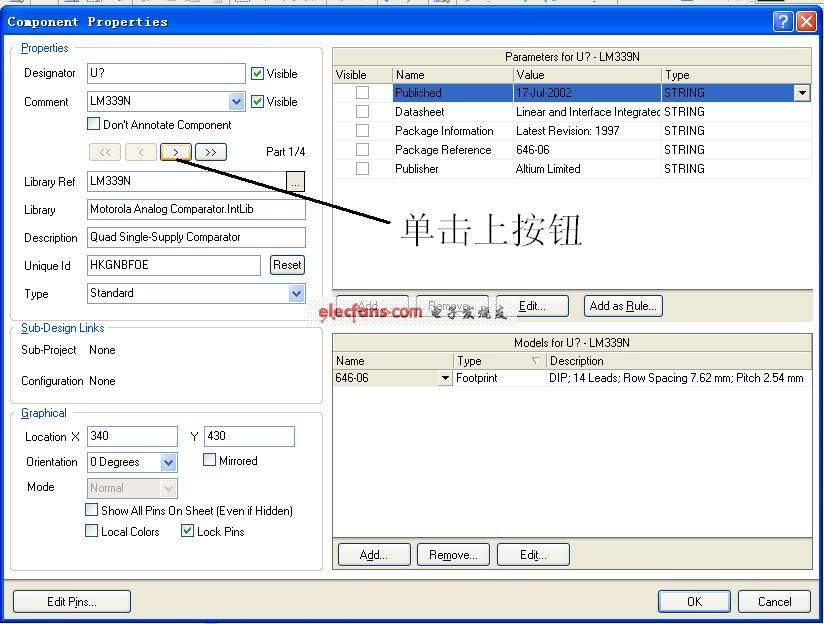Select Package Reference parameter name
824x624 pixels.
pyautogui.click(x=443, y=149)
